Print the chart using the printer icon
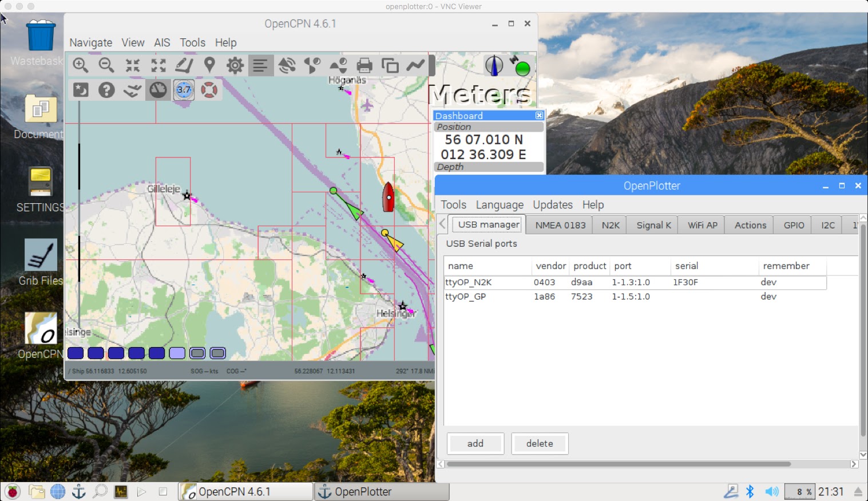Screen dimensions: 868x501 364,65
